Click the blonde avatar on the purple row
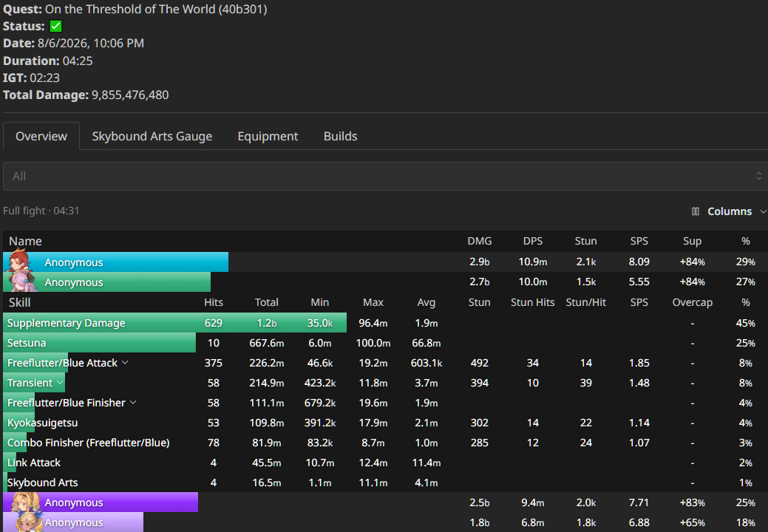This screenshot has height=532, width=768. point(24,502)
